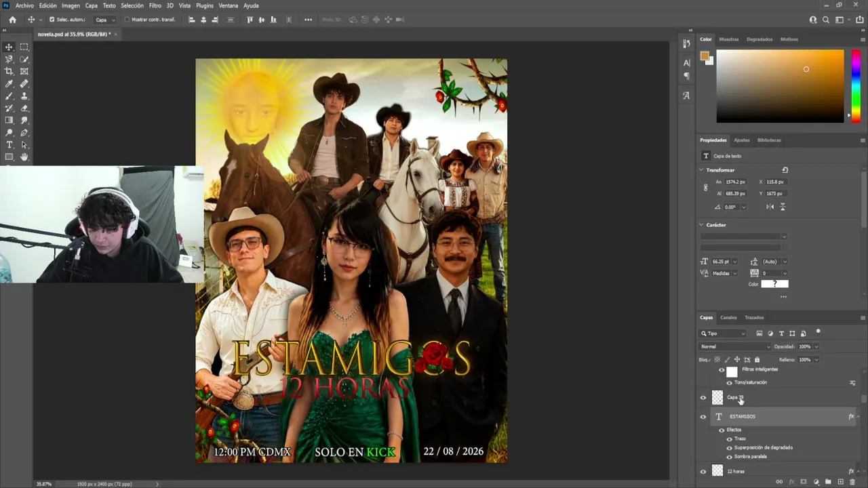Screen dimensions: 868x488
Task: Create a new layer group folder
Action: click(x=828, y=482)
